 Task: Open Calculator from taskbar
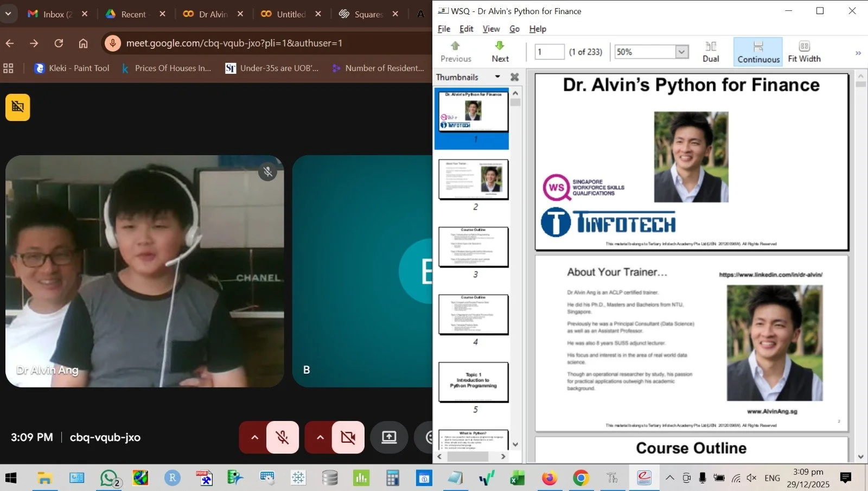(393, 478)
